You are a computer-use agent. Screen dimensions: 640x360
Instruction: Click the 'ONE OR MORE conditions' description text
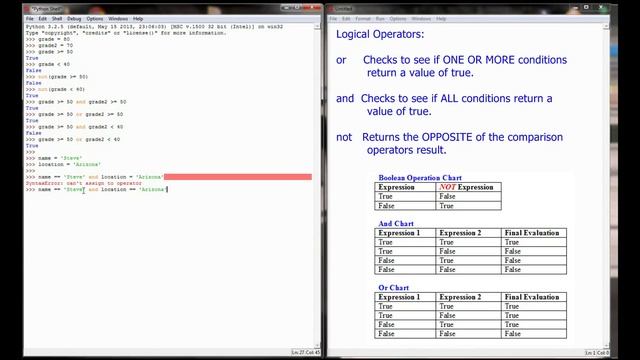(x=505, y=60)
